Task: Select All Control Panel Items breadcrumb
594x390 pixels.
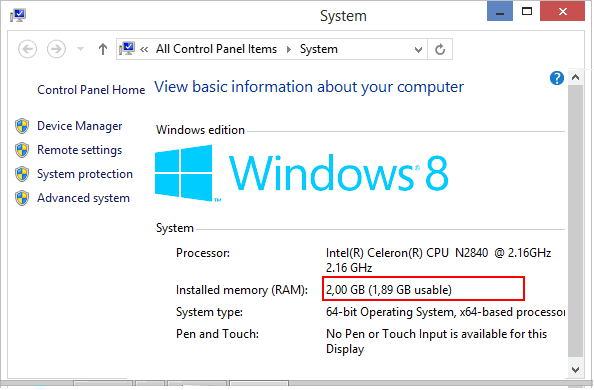Action: 216,49
